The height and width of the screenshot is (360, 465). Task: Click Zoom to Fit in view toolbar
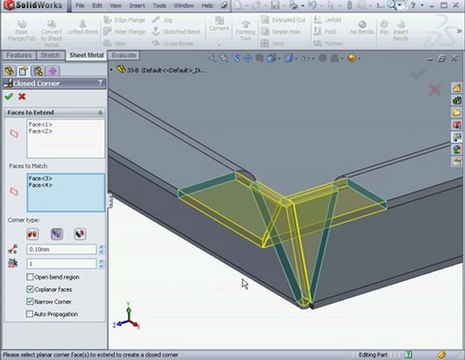212,58
